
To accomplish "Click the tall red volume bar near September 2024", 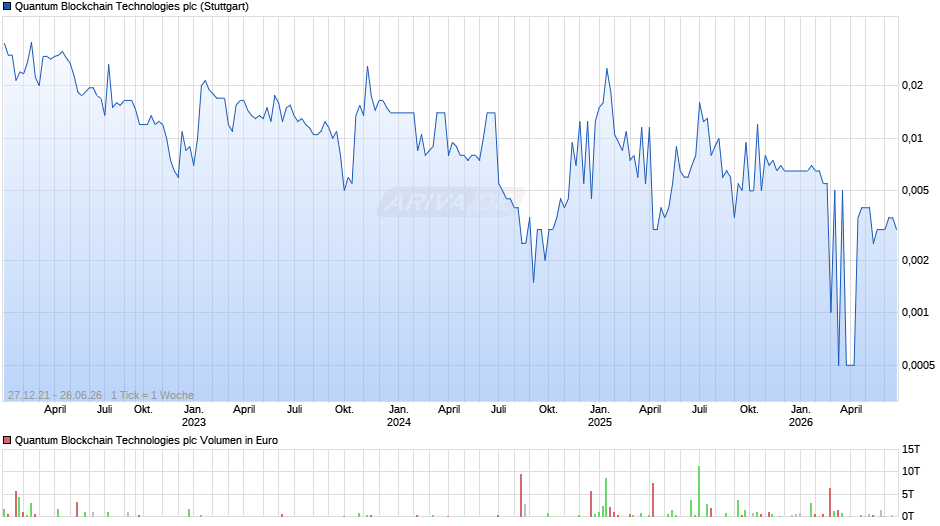I will click(521, 495).
